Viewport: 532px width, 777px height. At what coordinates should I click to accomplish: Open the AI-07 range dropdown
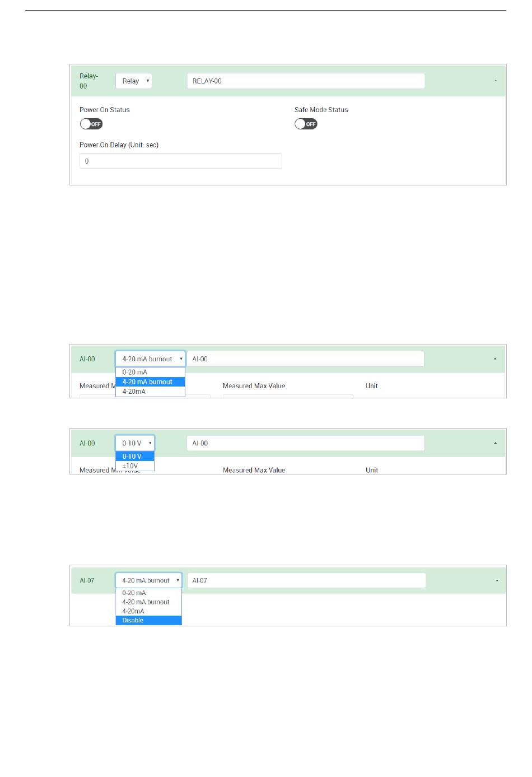(148, 580)
